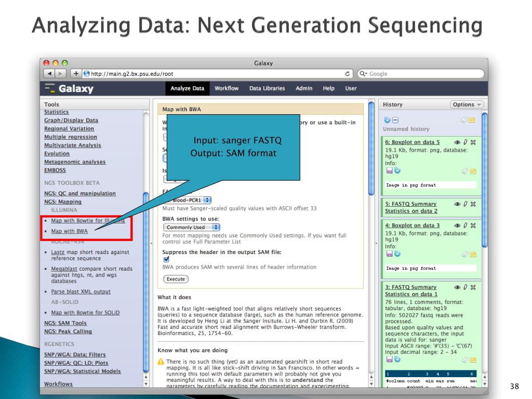The image size is (532, 399).
Task: Save dataset 3 using the disk icon
Action: click(389, 359)
